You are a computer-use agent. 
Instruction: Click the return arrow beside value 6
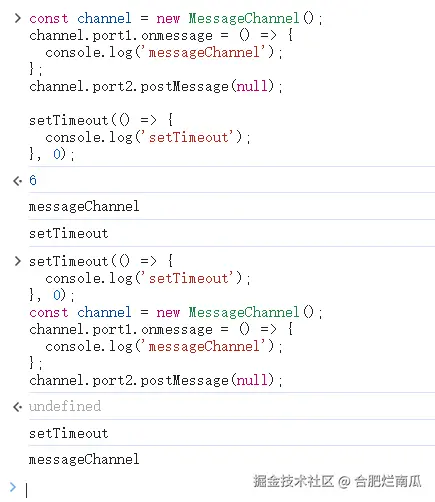[17, 181]
